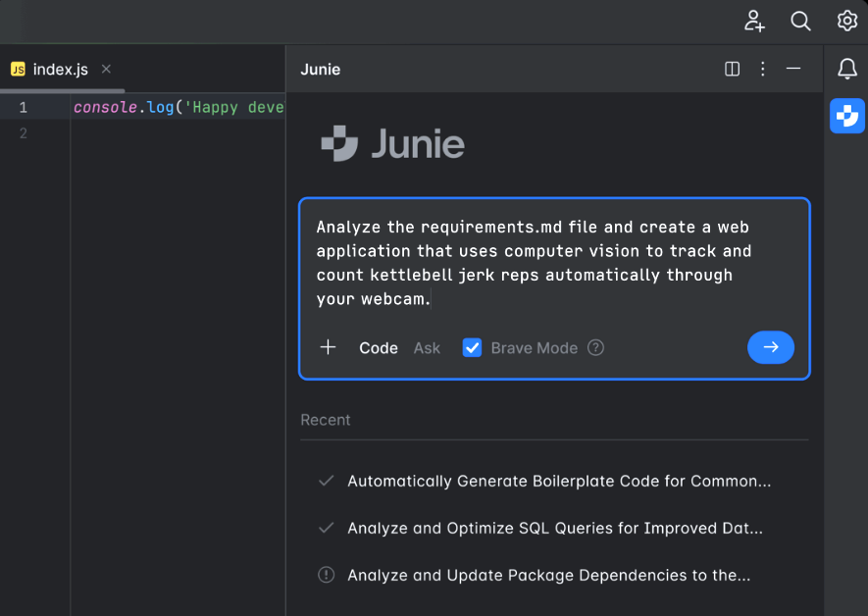Screen dimensions: 868x616
Task: Click the split view icon in Junie header
Action: click(732, 69)
